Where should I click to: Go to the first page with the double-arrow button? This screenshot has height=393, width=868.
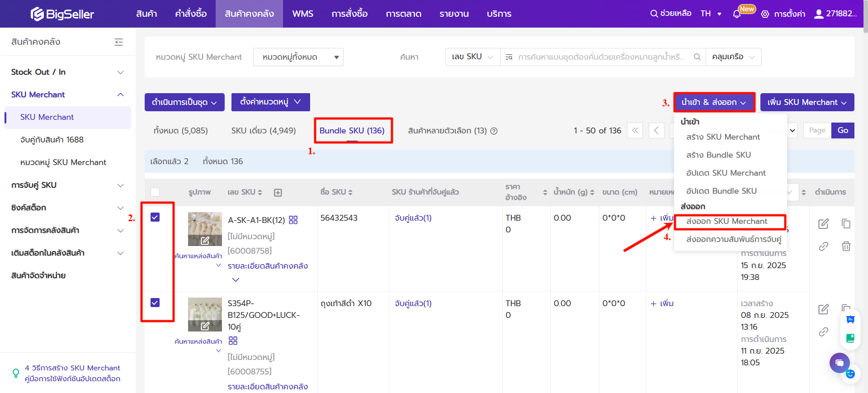(635, 131)
